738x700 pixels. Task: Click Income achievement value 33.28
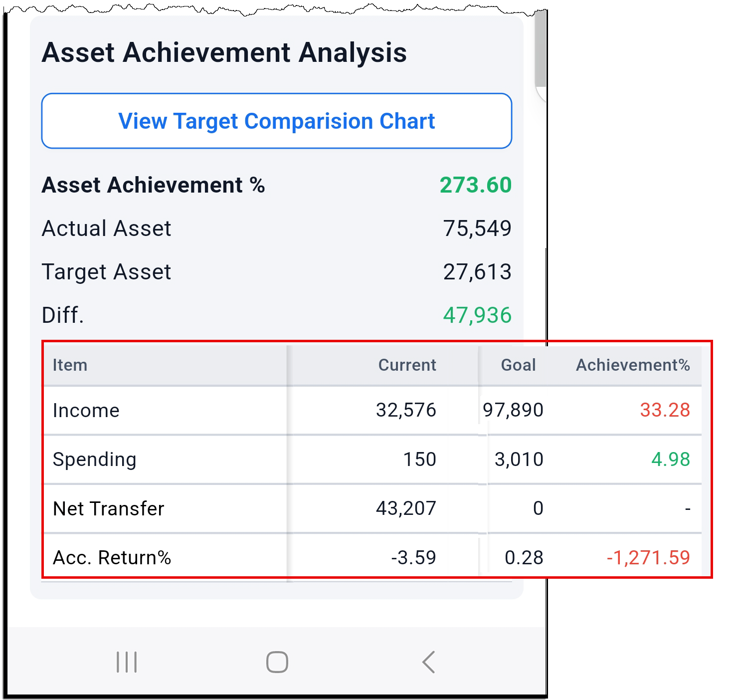click(665, 410)
